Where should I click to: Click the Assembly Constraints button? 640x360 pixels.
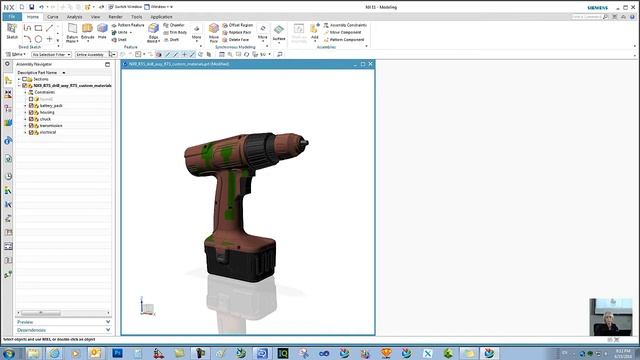(x=345, y=25)
